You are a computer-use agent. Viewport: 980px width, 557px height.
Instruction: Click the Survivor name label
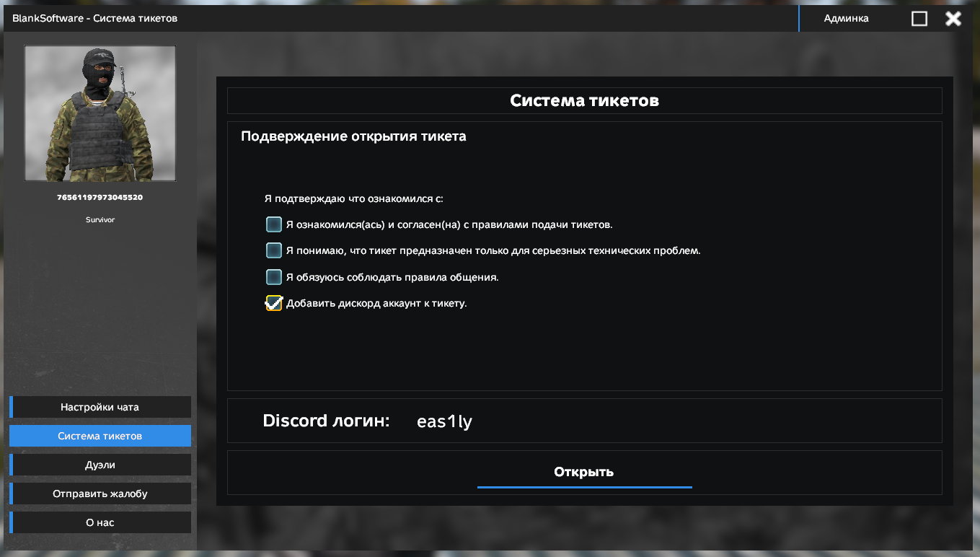[x=100, y=219]
